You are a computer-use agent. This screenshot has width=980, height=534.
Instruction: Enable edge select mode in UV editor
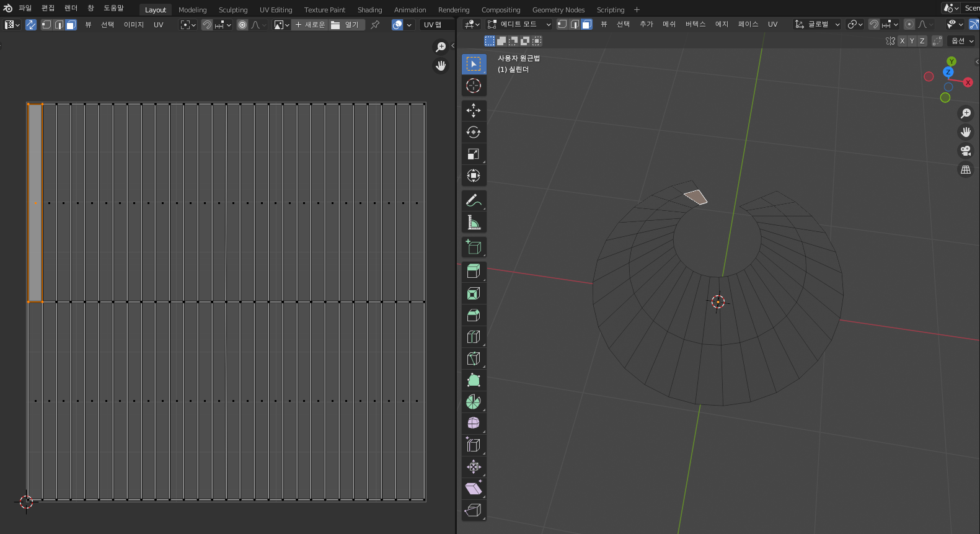(x=59, y=25)
